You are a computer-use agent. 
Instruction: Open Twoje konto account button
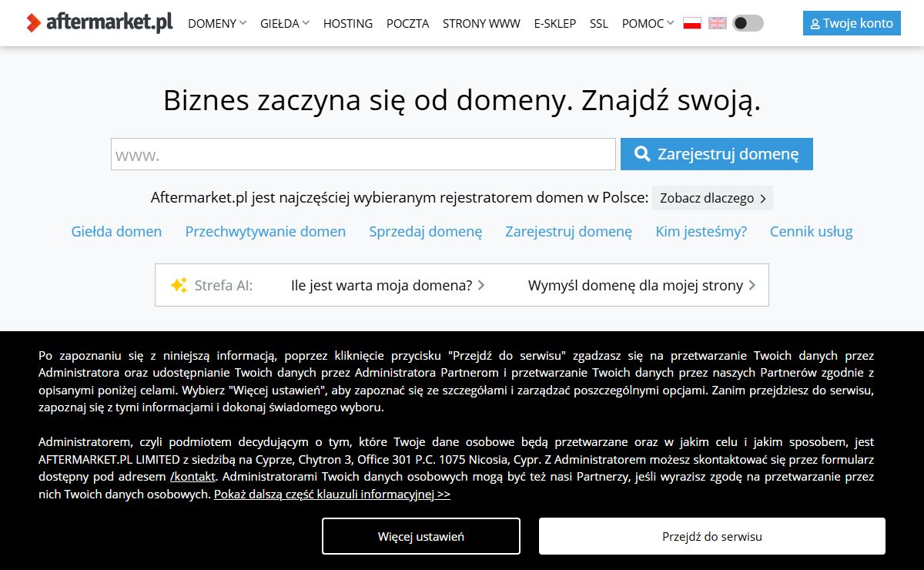tap(852, 23)
